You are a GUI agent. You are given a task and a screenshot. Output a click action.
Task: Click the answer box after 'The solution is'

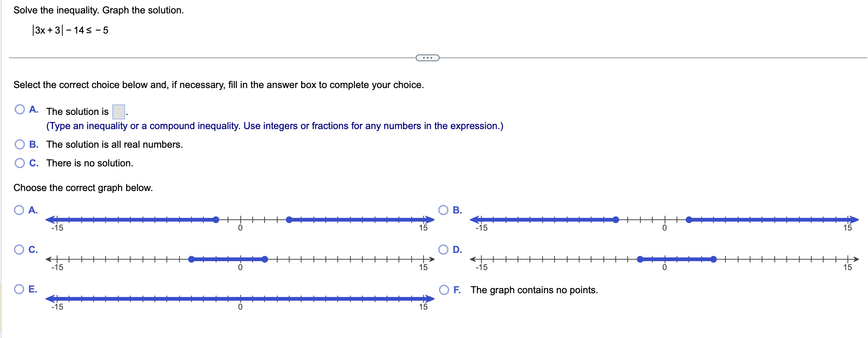119,111
